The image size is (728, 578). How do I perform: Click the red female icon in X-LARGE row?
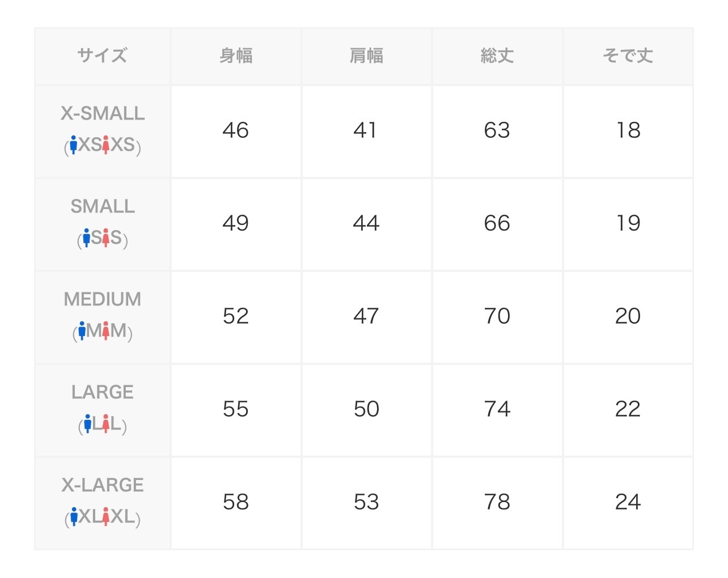point(105,517)
